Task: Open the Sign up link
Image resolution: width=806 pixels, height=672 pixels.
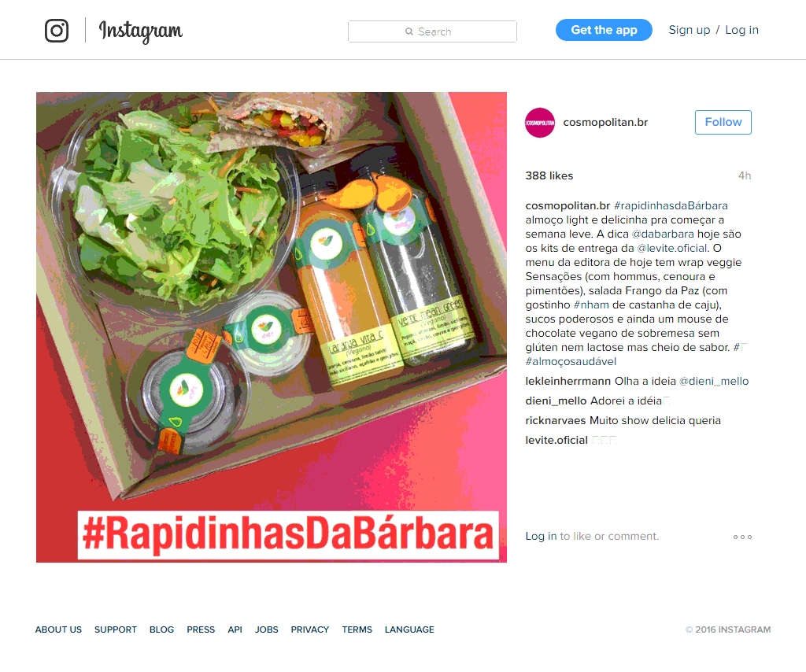Action: [690, 30]
